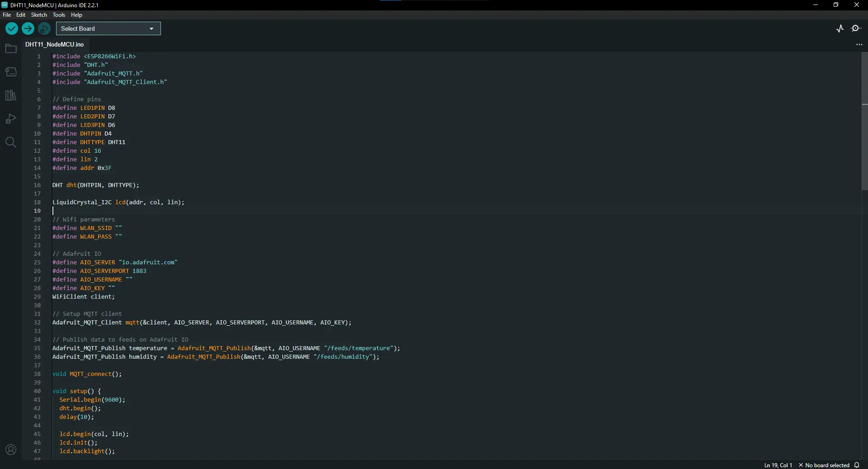The height and width of the screenshot is (469, 868).
Task: Click the '#include "Adafruit_MQTT.h"' line
Action: point(98,74)
